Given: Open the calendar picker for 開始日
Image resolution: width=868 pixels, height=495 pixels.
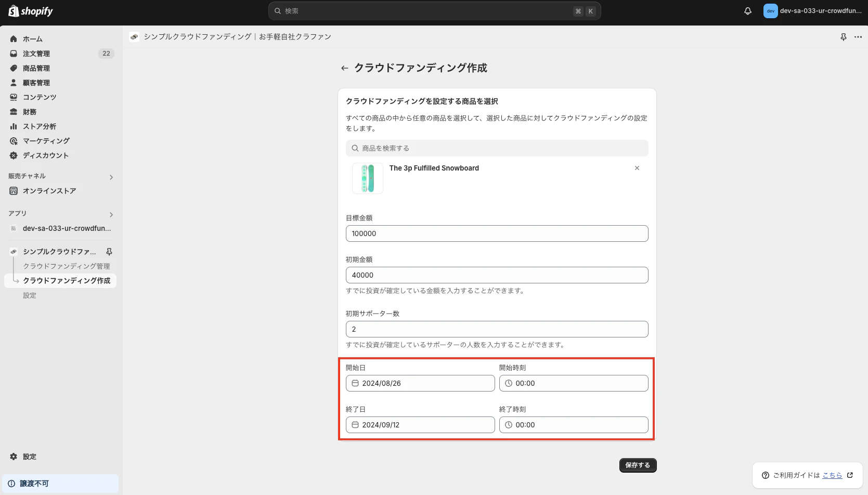Looking at the screenshot, I should point(356,383).
